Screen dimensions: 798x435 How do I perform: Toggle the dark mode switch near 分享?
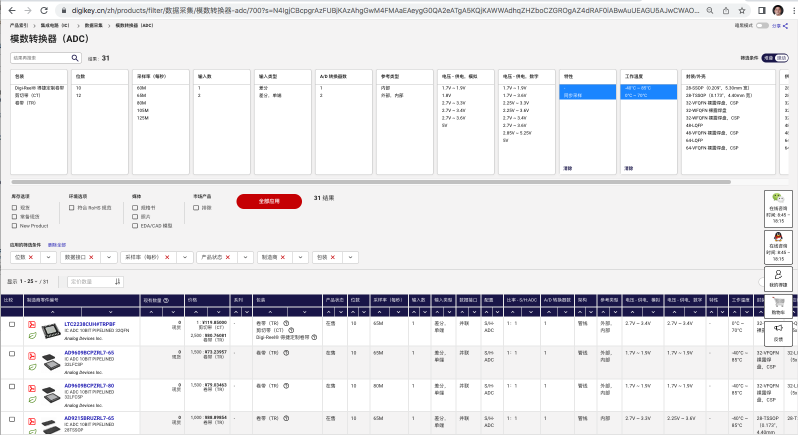(762, 25)
